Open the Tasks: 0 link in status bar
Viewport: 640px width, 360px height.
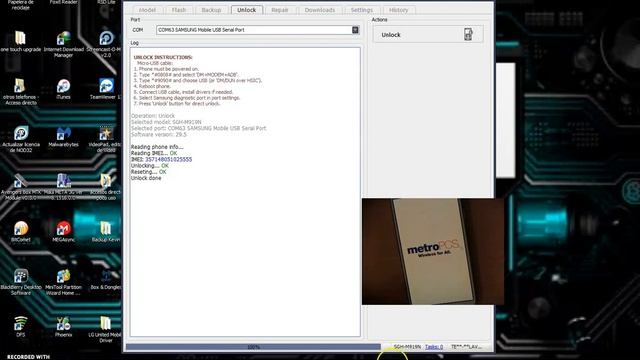434,347
